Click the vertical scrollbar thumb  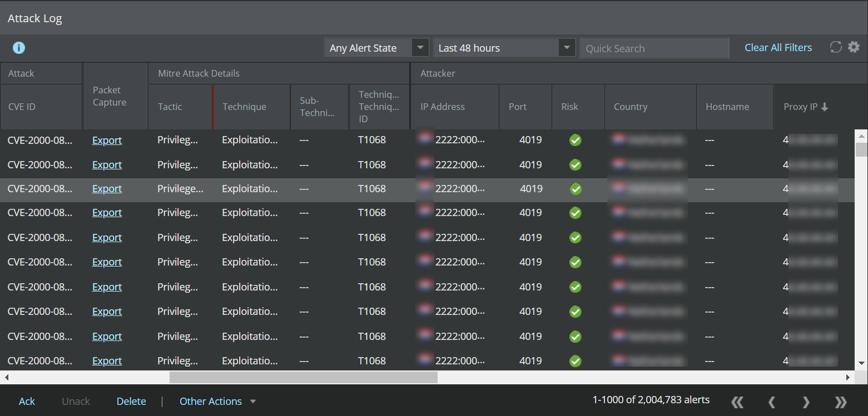pyautogui.click(x=861, y=149)
